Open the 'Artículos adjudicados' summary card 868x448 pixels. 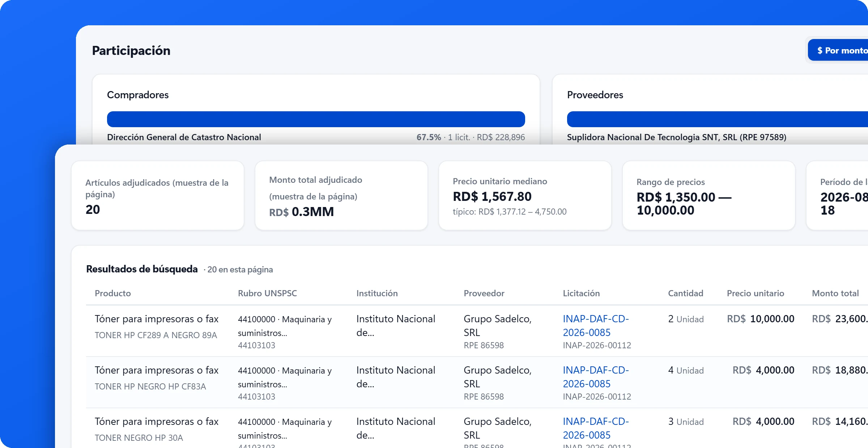tap(158, 195)
